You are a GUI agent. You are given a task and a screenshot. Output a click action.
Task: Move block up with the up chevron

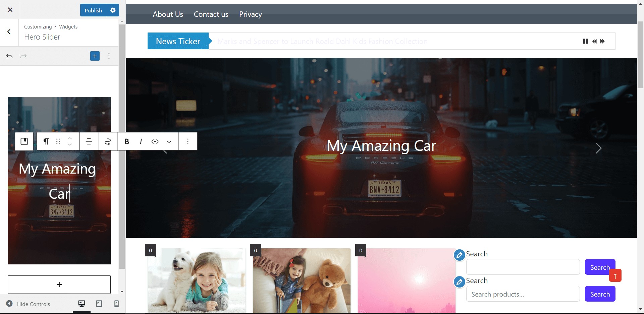(x=70, y=138)
